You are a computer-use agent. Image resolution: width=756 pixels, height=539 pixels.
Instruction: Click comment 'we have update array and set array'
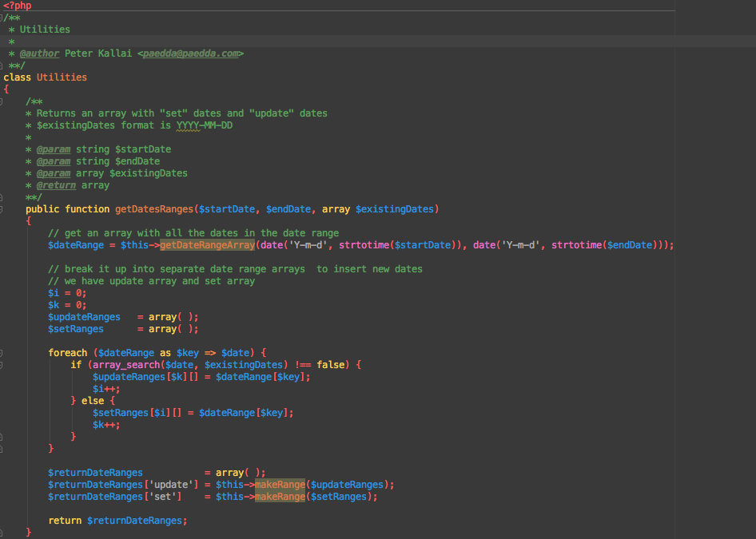coord(151,281)
